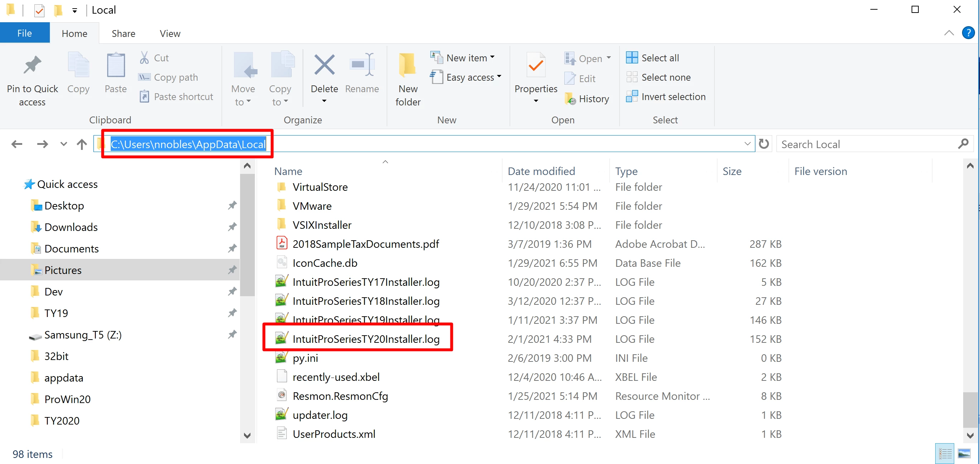Image resolution: width=980 pixels, height=464 pixels.
Task: Switch to Details view layout
Action: (945, 453)
